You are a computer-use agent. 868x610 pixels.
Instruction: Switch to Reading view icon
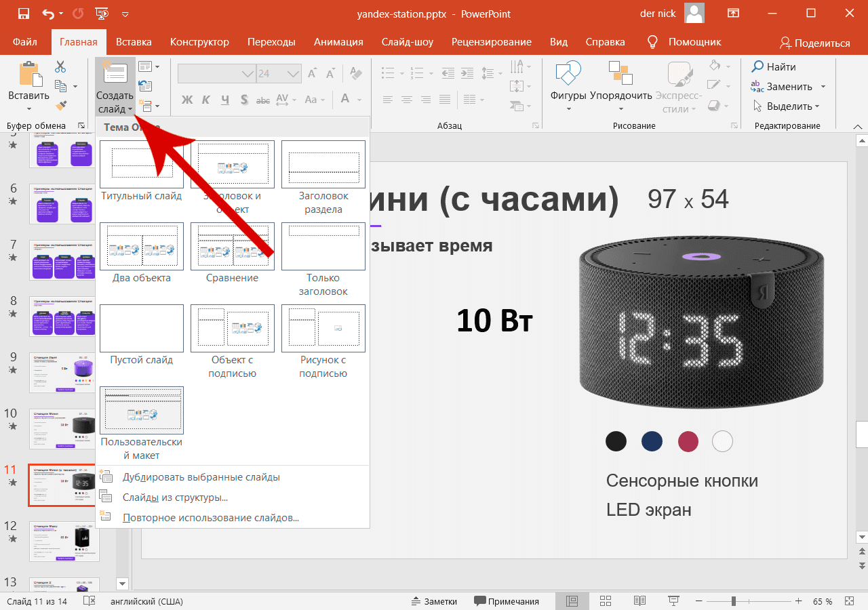point(639,601)
